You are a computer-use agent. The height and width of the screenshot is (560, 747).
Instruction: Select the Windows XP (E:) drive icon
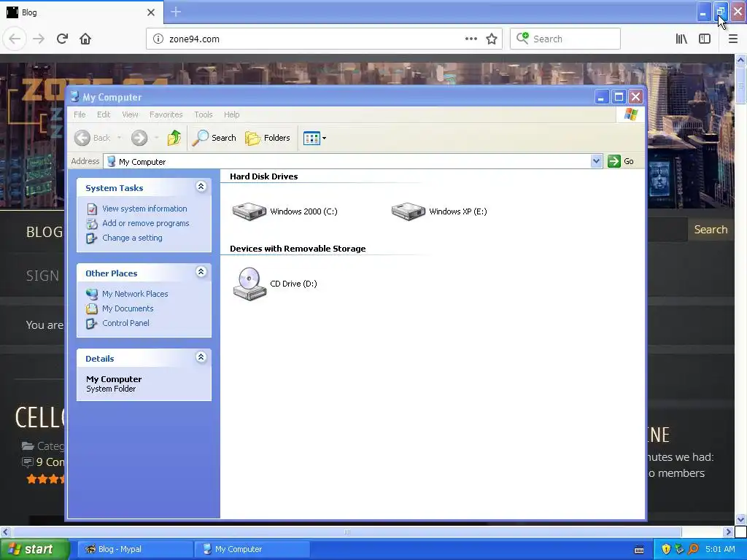pyautogui.click(x=409, y=211)
